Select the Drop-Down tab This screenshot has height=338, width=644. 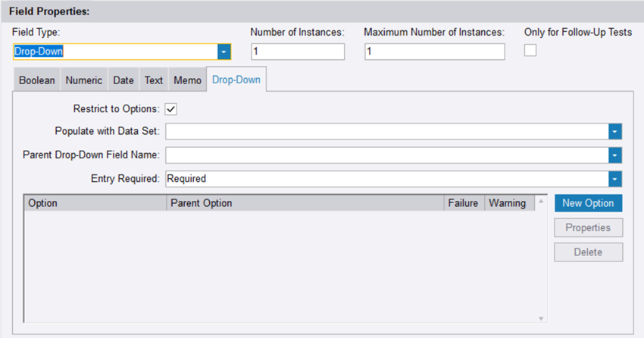click(x=236, y=80)
